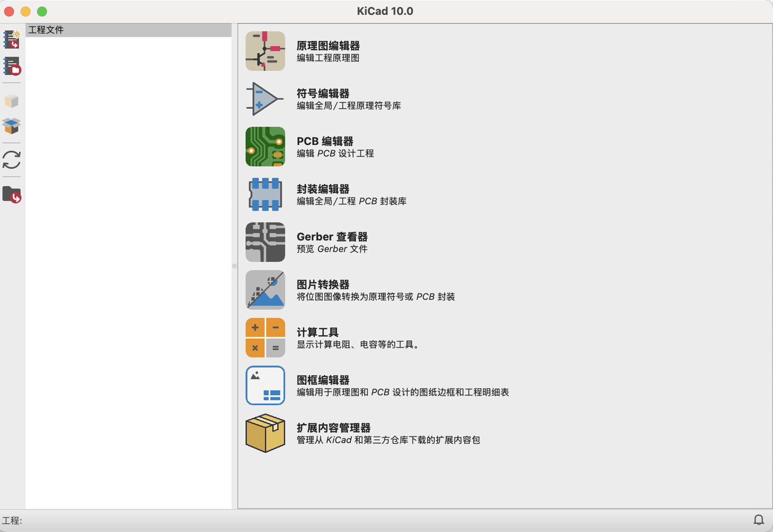
Task: Minimize the KiCad window with the yellow button
Action: click(26, 12)
